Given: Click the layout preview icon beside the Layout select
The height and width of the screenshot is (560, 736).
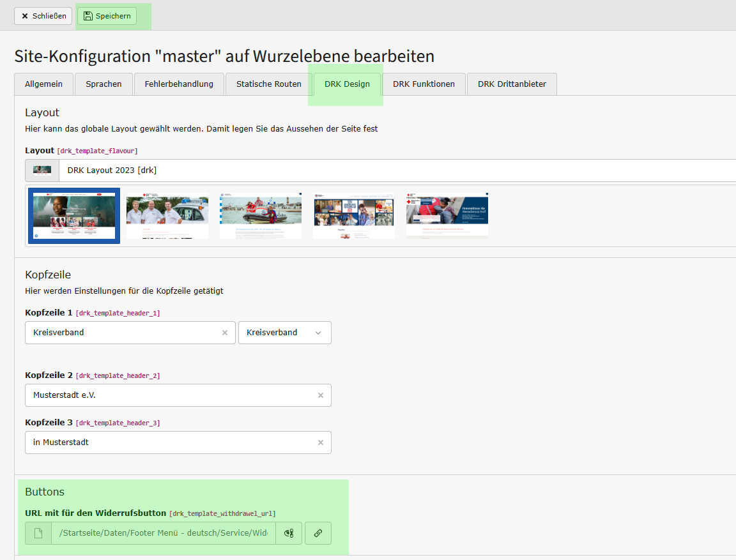Looking at the screenshot, I should click(42, 170).
